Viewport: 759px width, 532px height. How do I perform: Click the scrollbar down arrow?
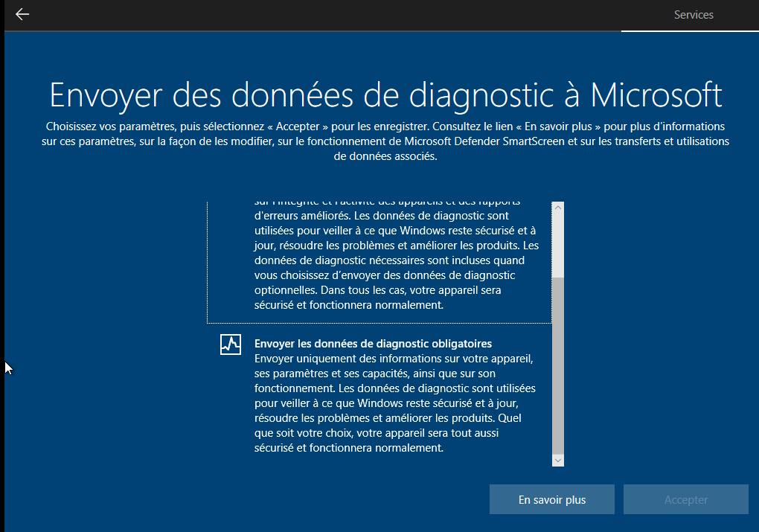557,461
